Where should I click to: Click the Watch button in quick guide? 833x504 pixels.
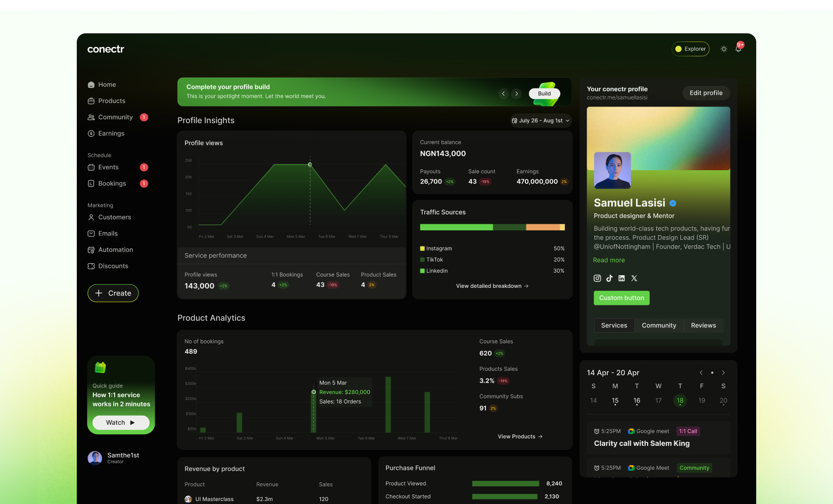click(x=121, y=423)
